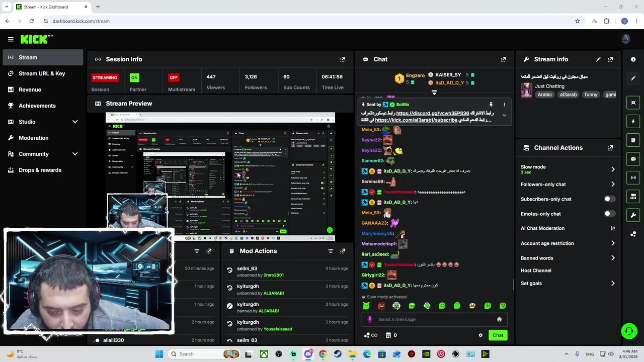This screenshot has width=644, height=362.
Task: Pop out the Stream info panel
Action: point(610,59)
